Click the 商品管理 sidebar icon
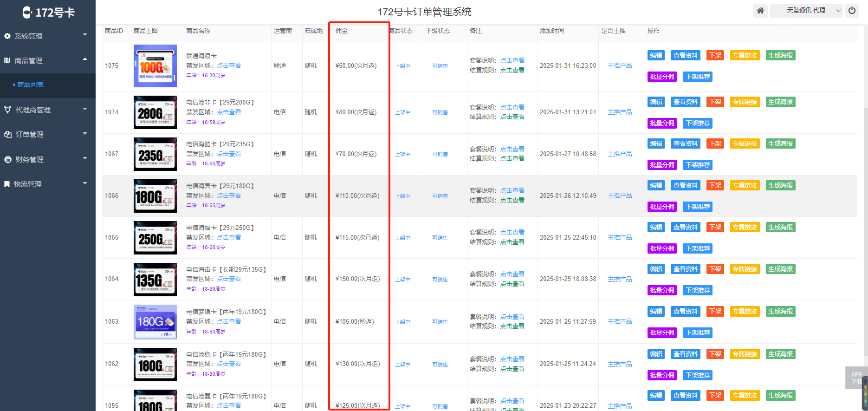The height and width of the screenshot is (411, 868). [7, 60]
